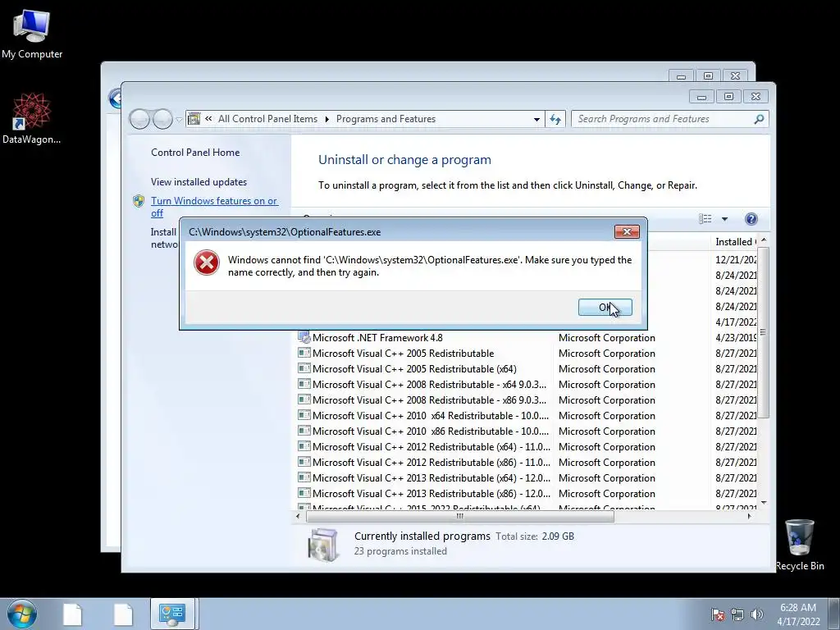Image resolution: width=840 pixels, height=630 pixels.
Task: Open the Recycle Bin
Action: pos(799,545)
